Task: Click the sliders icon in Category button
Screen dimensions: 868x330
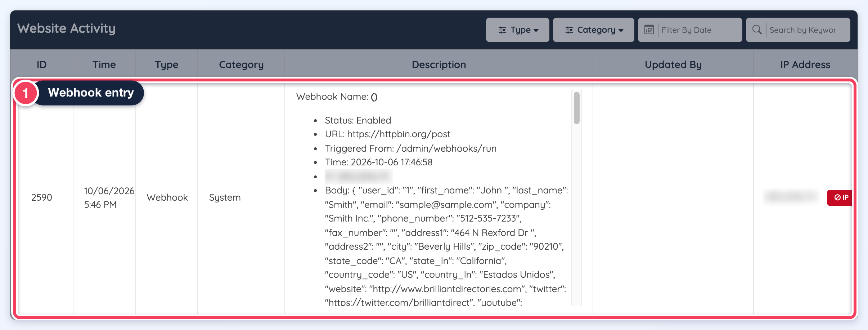Action: [569, 30]
